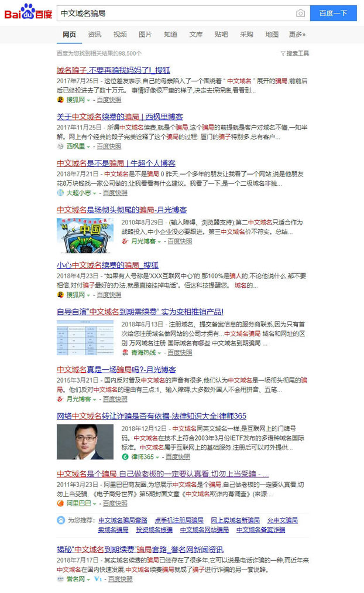Switch to 地图 tab
Viewport: 364px width, 593px height.
pyautogui.click(x=272, y=35)
